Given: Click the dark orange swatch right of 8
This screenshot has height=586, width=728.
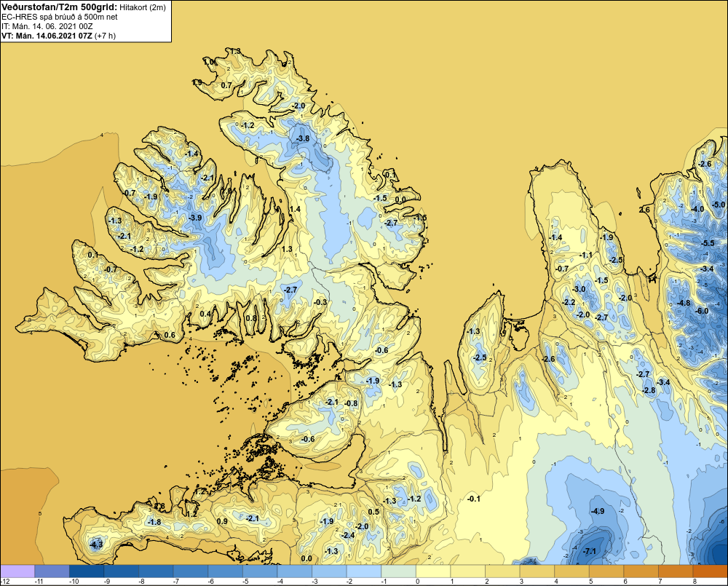Looking at the screenshot, I should pyautogui.click(x=711, y=571).
